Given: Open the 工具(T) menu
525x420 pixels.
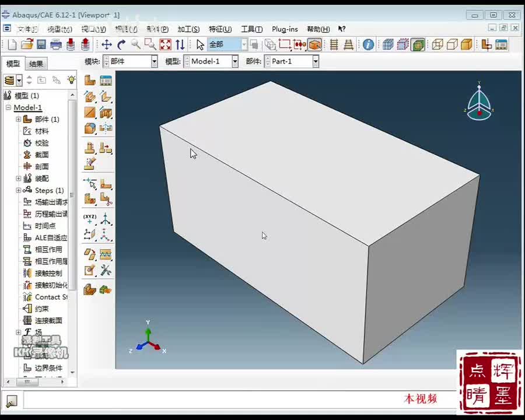Looking at the screenshot, I should [x=252, y=29].
